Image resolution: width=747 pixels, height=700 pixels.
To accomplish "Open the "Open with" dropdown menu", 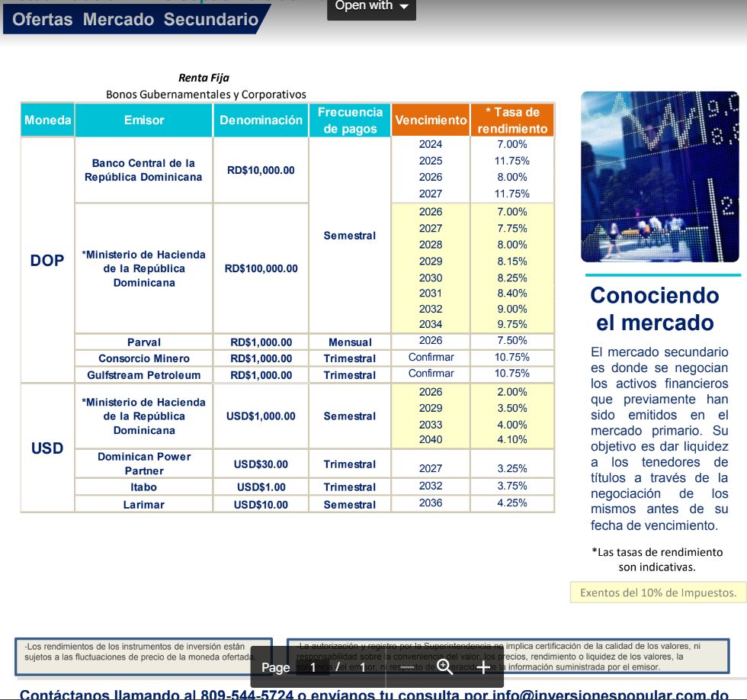I will pos(372,7).
